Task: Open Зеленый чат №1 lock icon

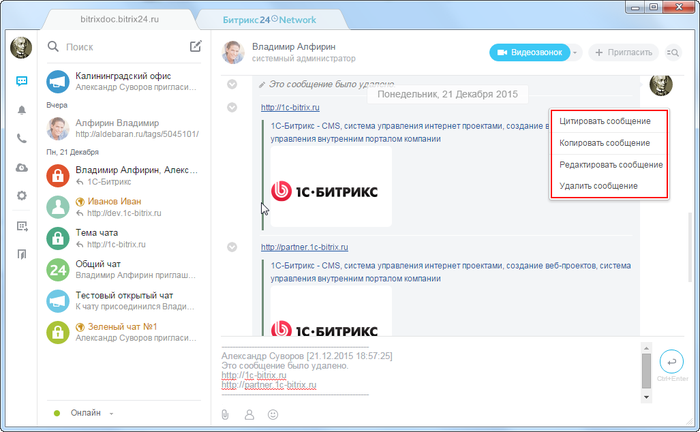Action: 58,332
